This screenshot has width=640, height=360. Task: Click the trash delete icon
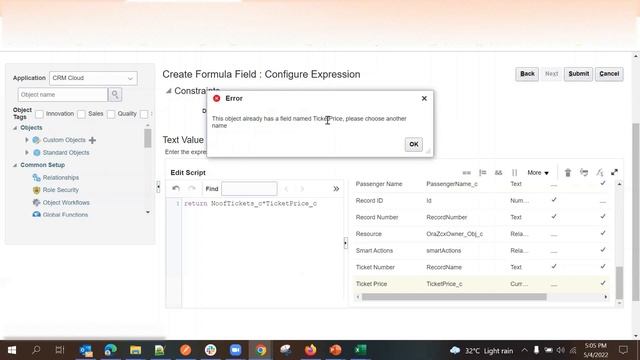[x=568, y=173]
